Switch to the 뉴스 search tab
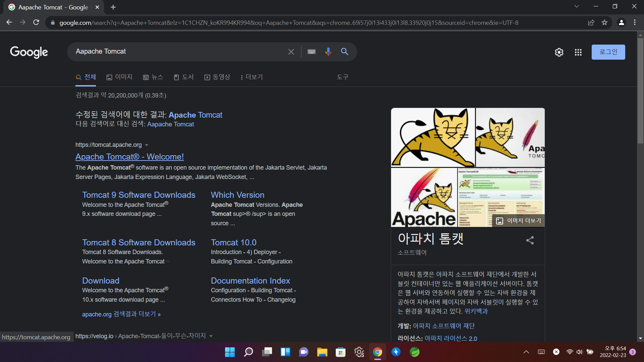 click(x=153, y=77)
